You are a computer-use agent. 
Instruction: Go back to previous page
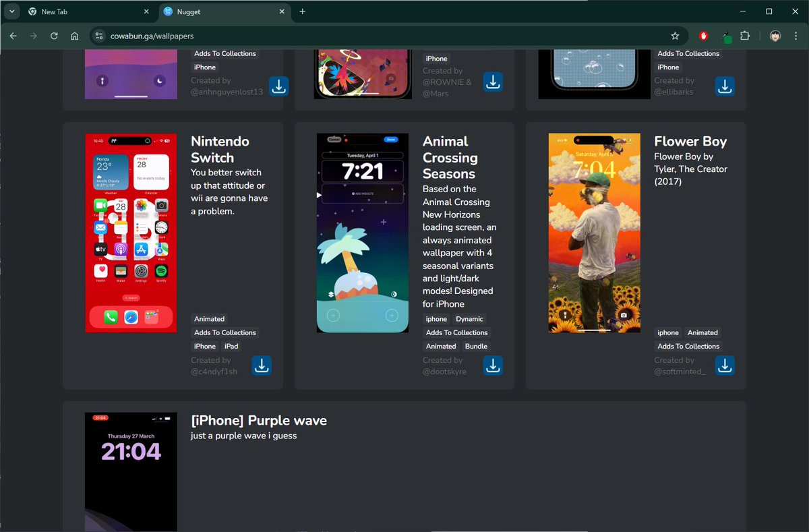[13, 36]
